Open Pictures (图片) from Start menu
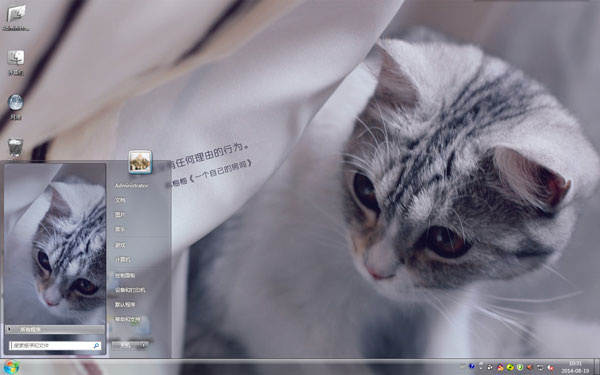Screen dimensions: 600x375 coord(120,215)
